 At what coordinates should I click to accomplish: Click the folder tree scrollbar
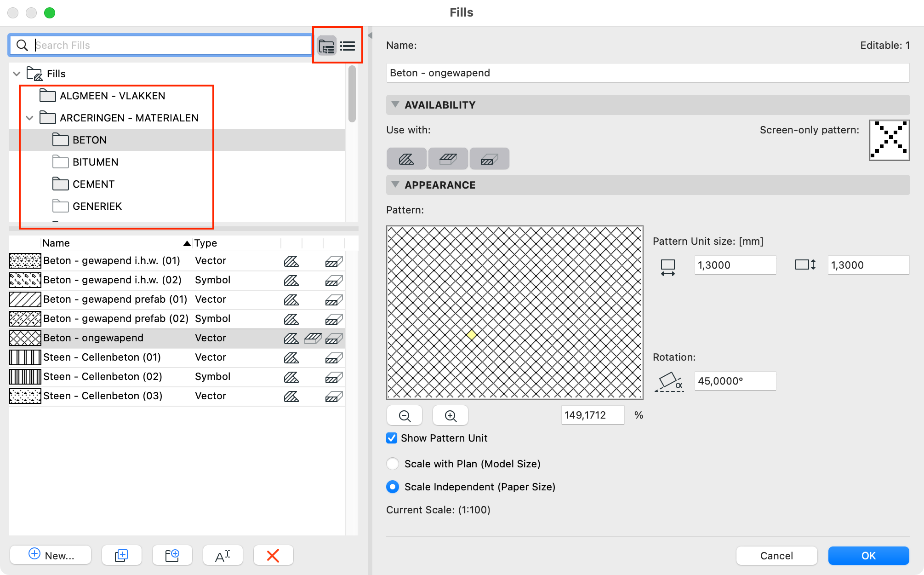coord(352,94)
